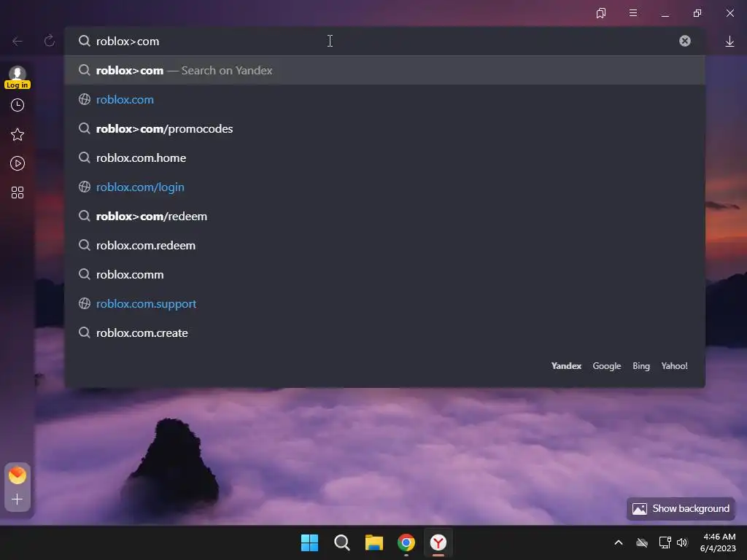The width and height of the screenshot is (747, 560).
Task: Open Windows taskbar search
Action: coord(341,542)
